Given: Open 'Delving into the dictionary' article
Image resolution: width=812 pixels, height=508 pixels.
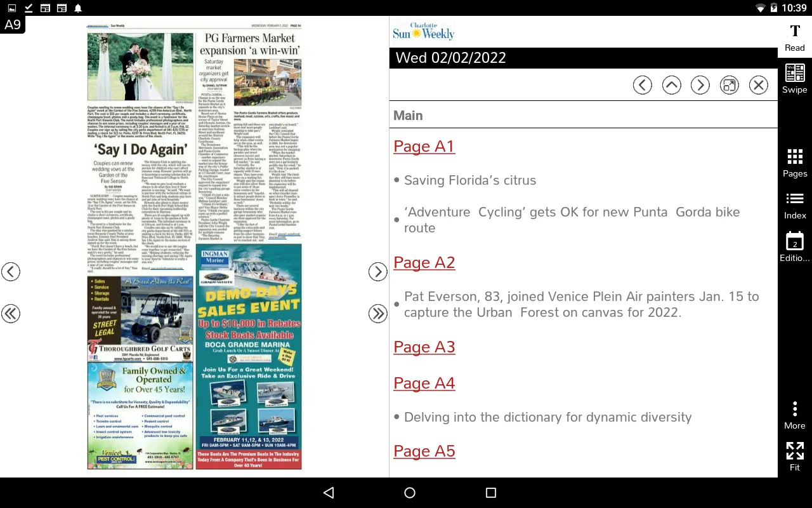Looking at the screenshot, I should click(x=547, y=417).
